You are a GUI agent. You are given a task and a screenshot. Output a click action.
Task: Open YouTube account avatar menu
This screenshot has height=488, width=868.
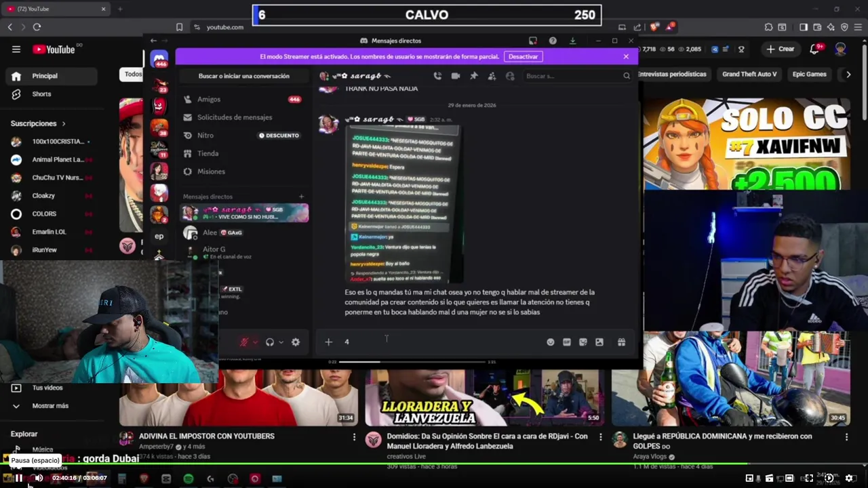[841, 49]
